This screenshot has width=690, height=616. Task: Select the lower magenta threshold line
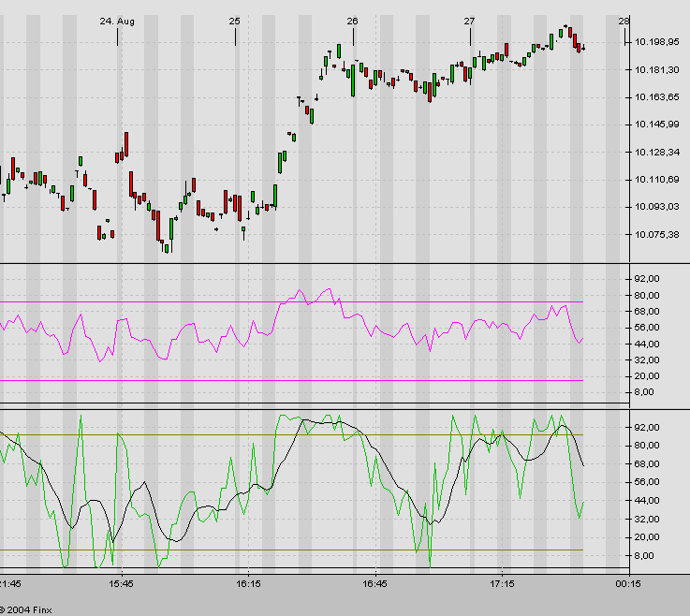tap(281, 381)
